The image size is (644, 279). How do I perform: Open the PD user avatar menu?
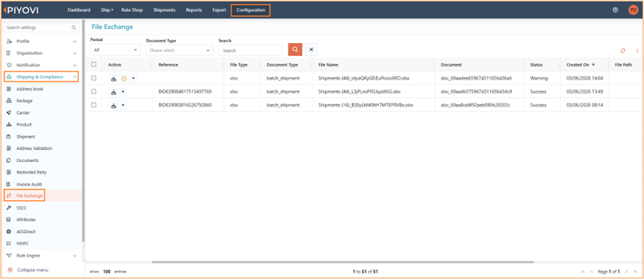tap(633, 10)
